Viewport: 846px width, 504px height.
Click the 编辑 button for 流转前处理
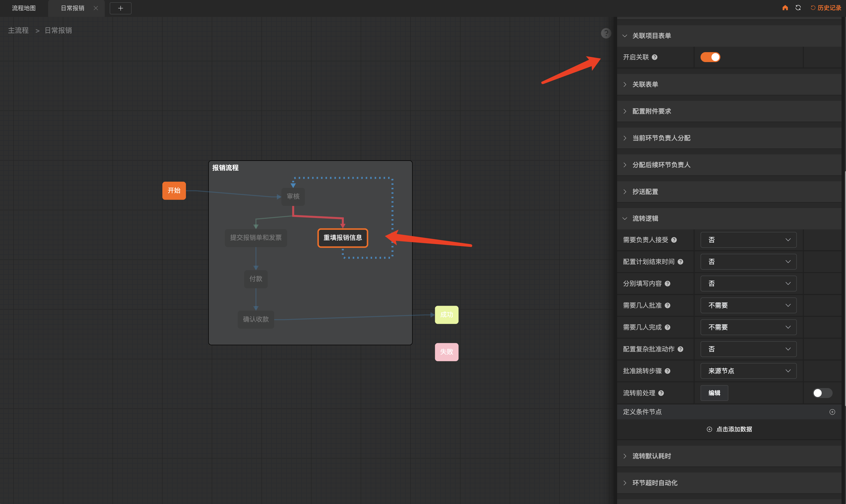[714, 393]
